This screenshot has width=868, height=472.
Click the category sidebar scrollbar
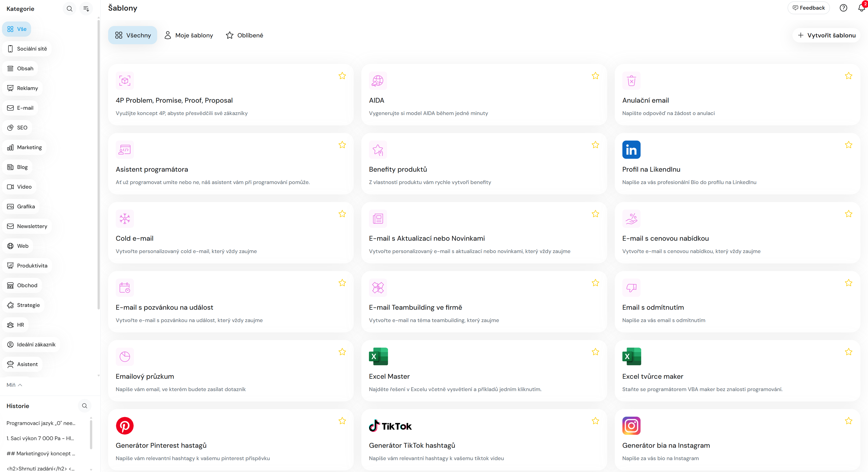coord(98,165)
